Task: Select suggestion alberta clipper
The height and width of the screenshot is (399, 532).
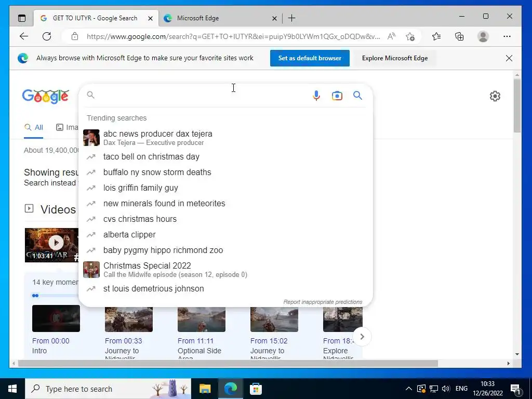Action: pos(225,235)
